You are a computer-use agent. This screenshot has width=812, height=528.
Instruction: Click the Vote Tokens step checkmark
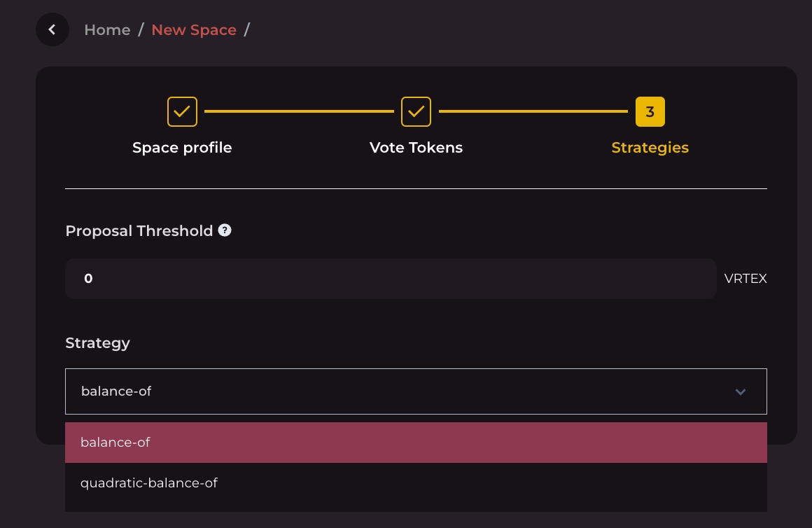(x=416, y=112)
